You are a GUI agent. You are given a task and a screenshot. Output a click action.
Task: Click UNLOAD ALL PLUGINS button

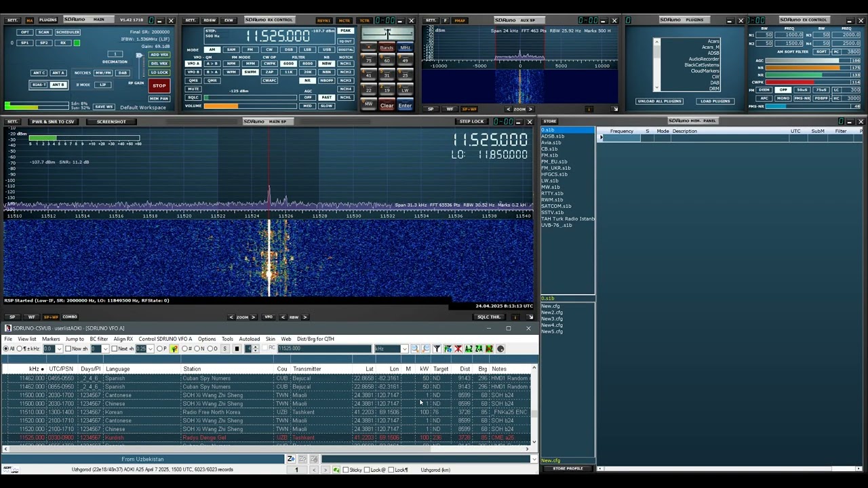tap(659, 101)
